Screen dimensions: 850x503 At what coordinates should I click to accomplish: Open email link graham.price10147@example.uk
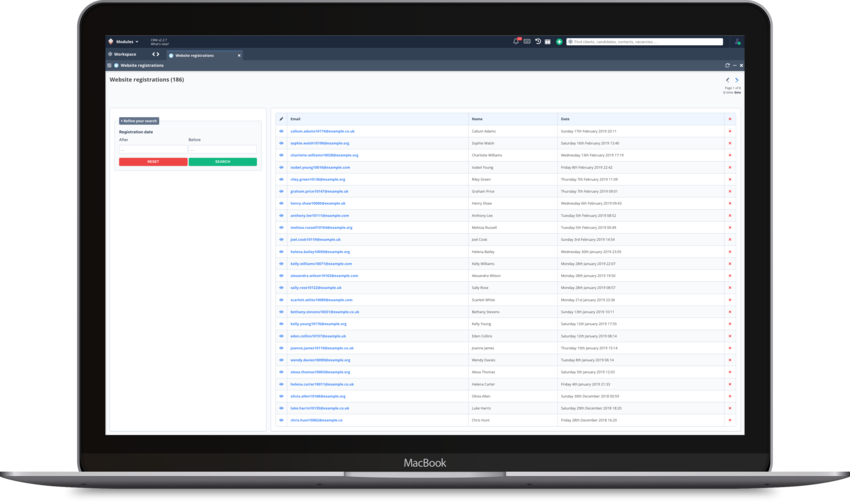[319, 191]
